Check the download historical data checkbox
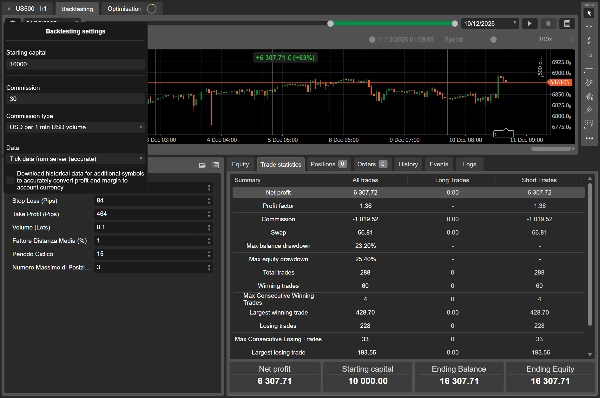Viewport: 600px width, 398px height. [10, 180]
